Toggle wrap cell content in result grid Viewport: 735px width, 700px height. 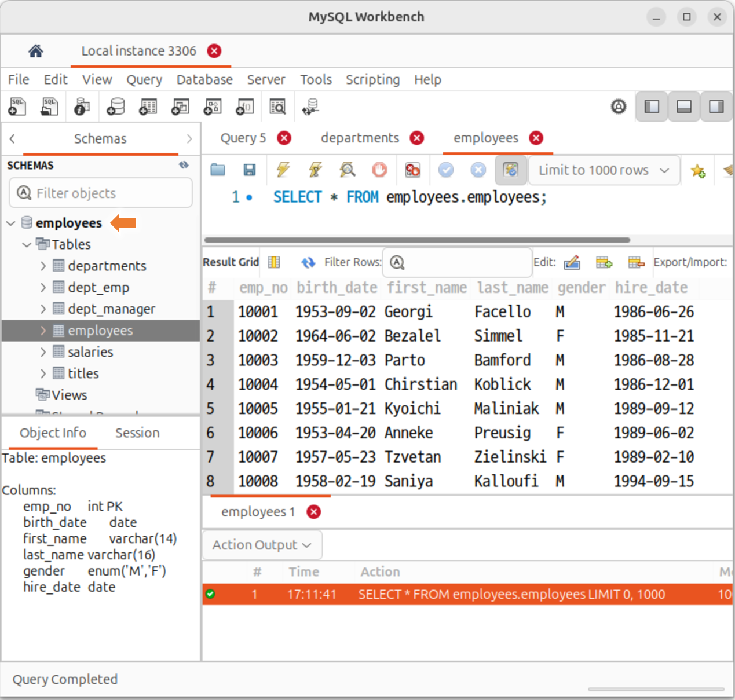click(274, 262)
